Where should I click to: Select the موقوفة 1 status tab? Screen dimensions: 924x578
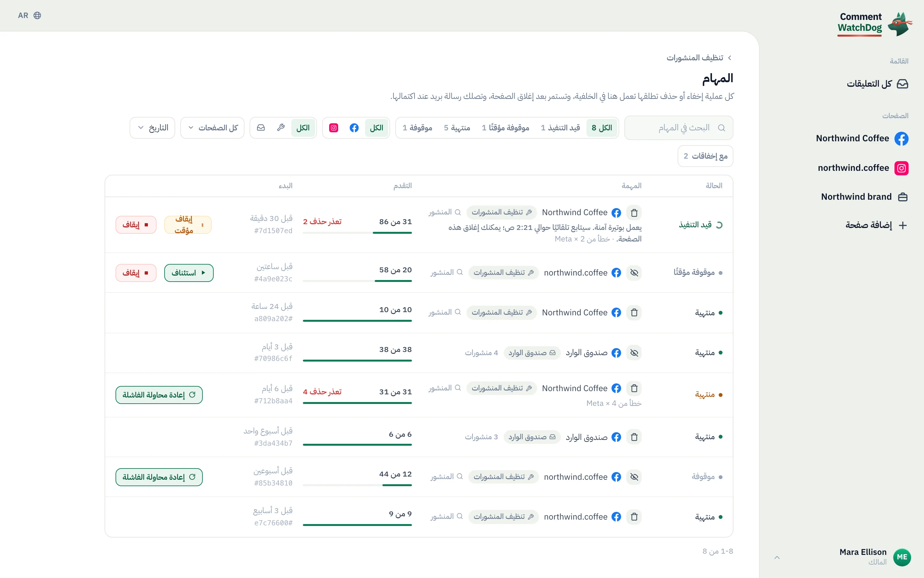click(x=417, y=128)
